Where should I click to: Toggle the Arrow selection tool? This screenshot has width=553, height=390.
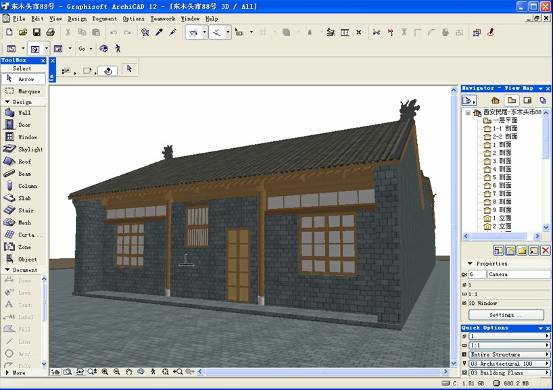point(23,79)
